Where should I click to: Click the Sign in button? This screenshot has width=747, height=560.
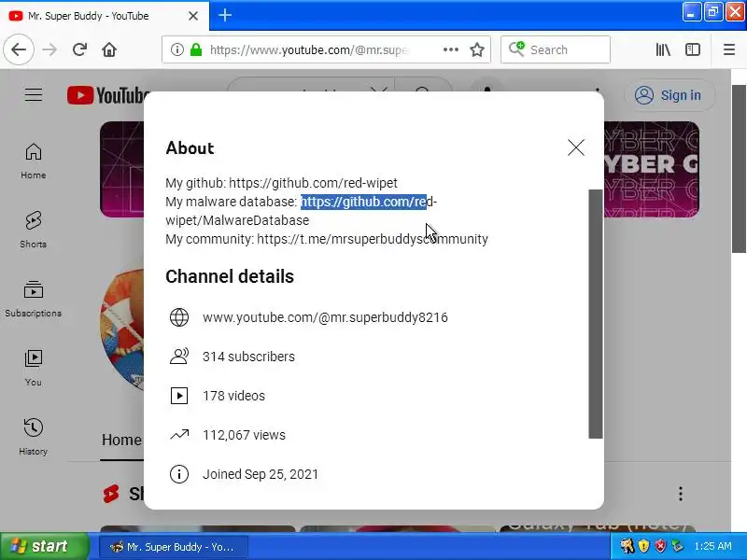[669, 95]
